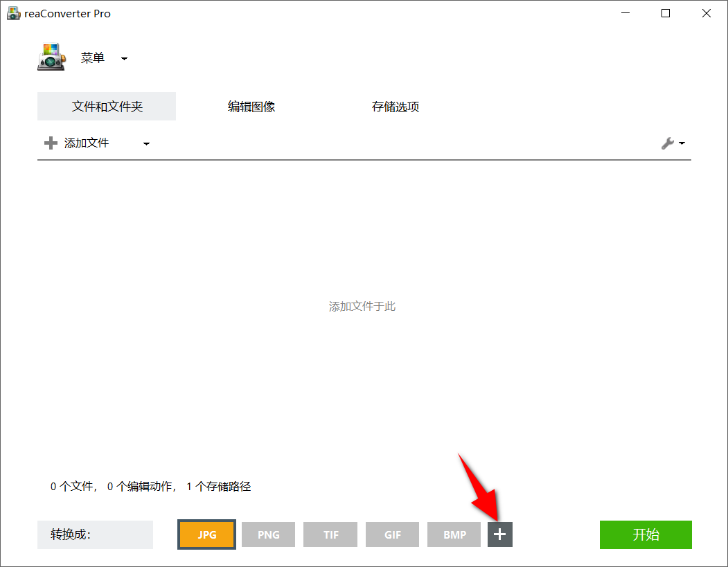Enable the PNG output format
Screen dimensions: 728x567
(268, 534)
